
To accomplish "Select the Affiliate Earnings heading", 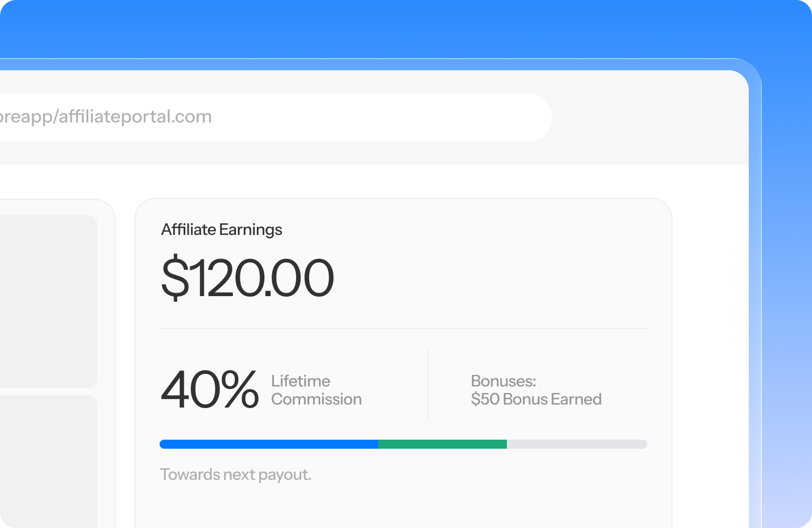I will tap(221, 229).
